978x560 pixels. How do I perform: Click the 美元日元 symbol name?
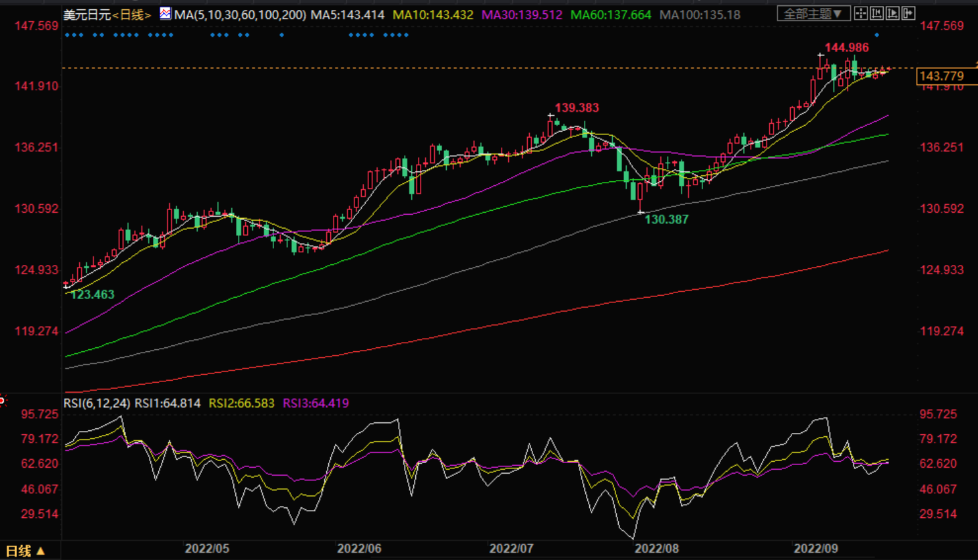click(x=87, y=14)
